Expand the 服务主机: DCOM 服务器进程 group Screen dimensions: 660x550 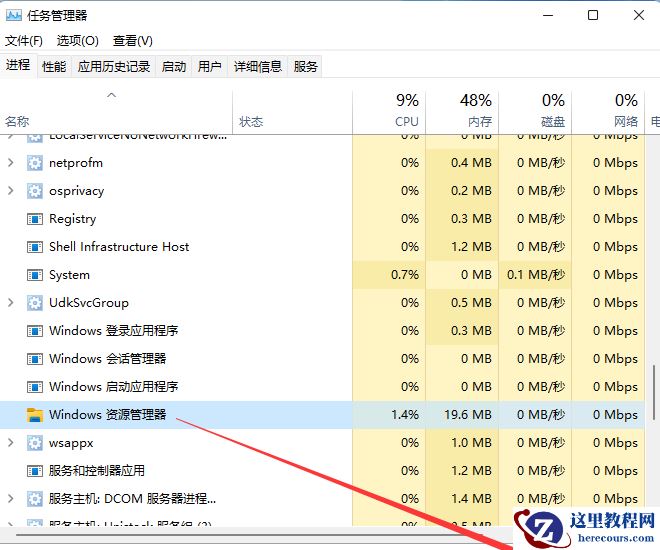click(x=11, y=499)
